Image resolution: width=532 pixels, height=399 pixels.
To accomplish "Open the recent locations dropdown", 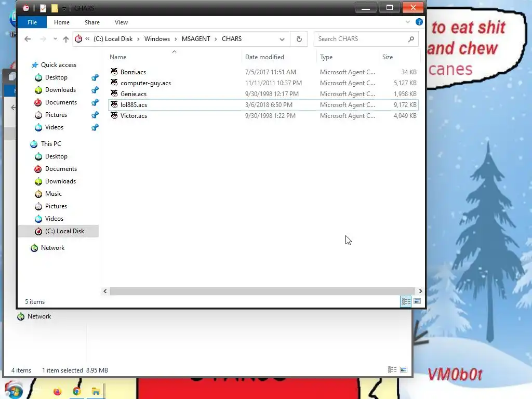I will (55, 39).
